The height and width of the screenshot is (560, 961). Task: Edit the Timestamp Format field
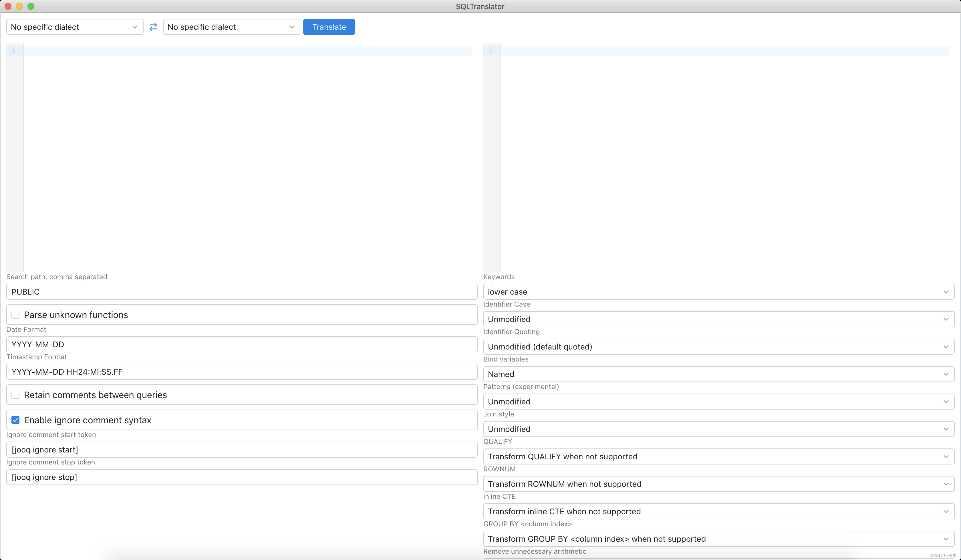coord(242,372)
